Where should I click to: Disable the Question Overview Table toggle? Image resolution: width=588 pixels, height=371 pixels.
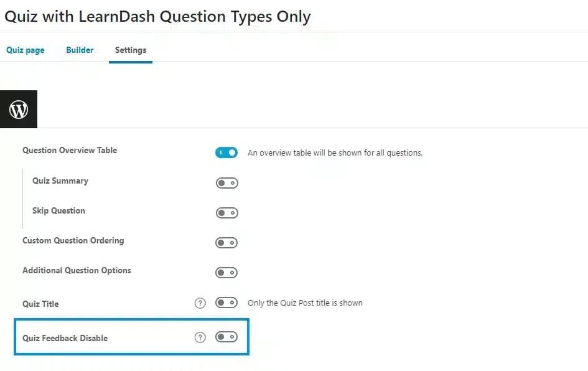click(226, 153)
